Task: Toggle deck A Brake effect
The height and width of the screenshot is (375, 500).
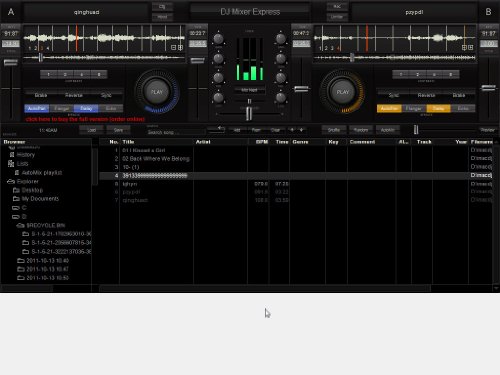Action: (x=41, y=95)
